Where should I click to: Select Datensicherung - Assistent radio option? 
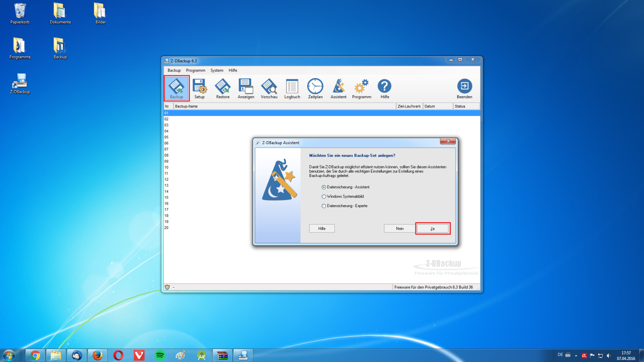coord(324,187)
